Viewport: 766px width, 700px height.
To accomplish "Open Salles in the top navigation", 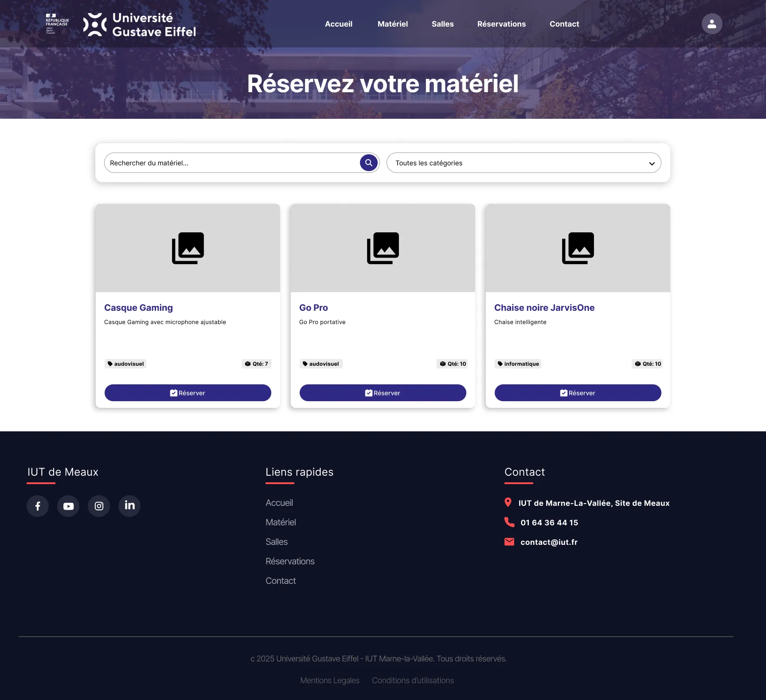I will click(x=443, y=24).
